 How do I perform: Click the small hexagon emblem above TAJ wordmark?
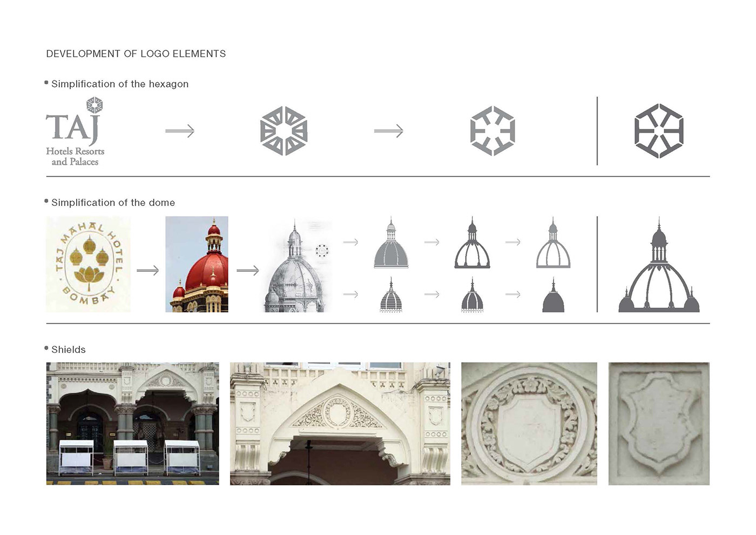[94, 105]
